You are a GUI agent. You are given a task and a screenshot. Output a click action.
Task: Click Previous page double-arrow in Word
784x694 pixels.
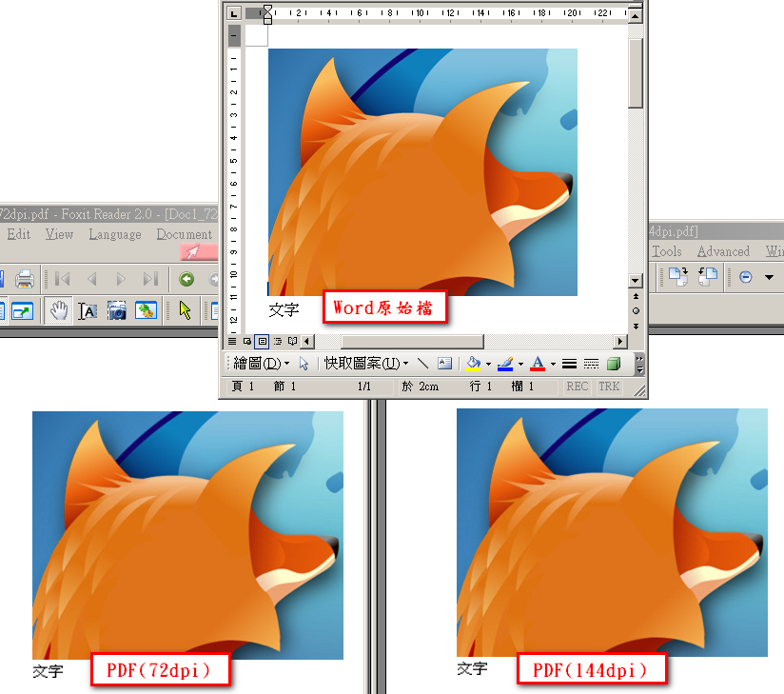pyautogui.click(x=636, y=296)
